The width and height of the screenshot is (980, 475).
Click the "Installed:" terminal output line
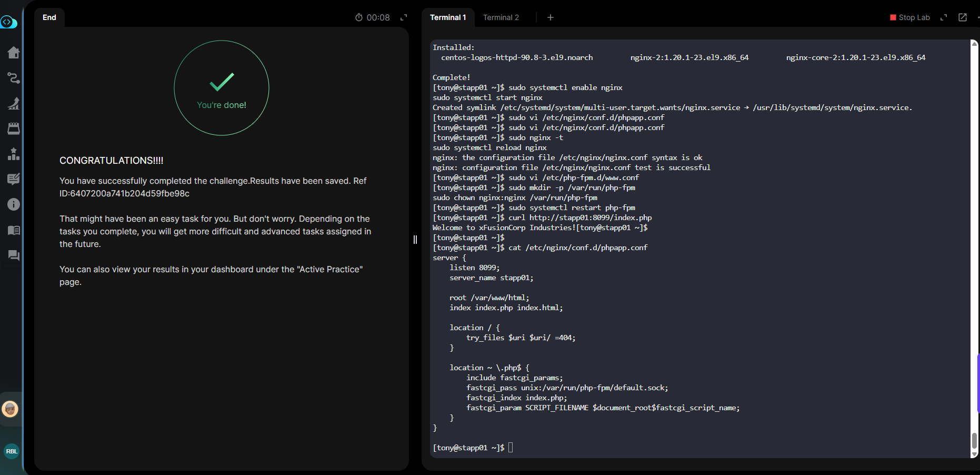[454, 47]
